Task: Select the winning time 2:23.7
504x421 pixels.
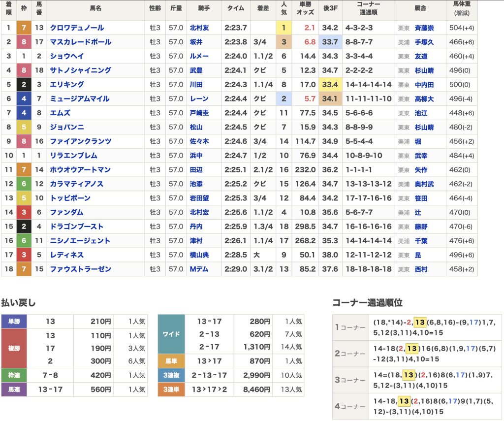Action: (x=236, y=28)
